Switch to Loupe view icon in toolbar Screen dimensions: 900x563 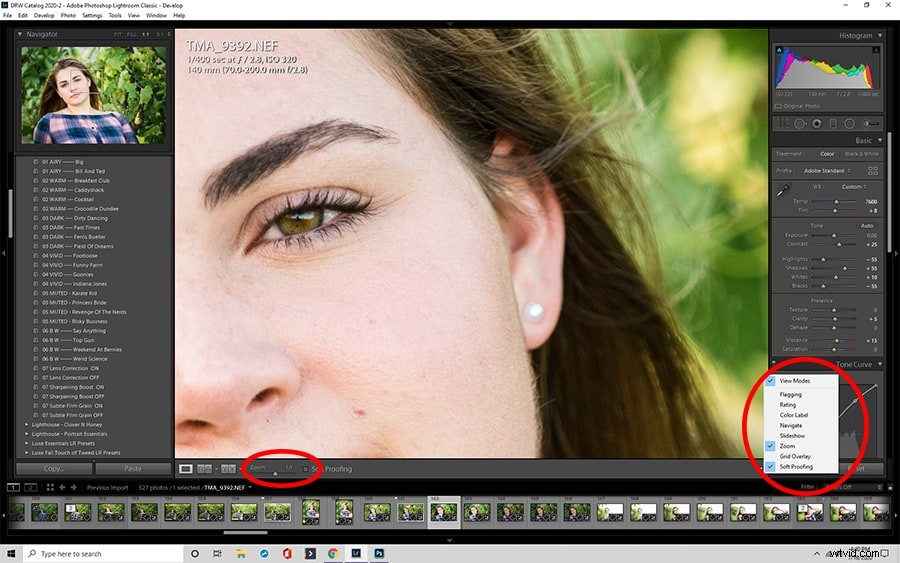(x=185, y=469)
